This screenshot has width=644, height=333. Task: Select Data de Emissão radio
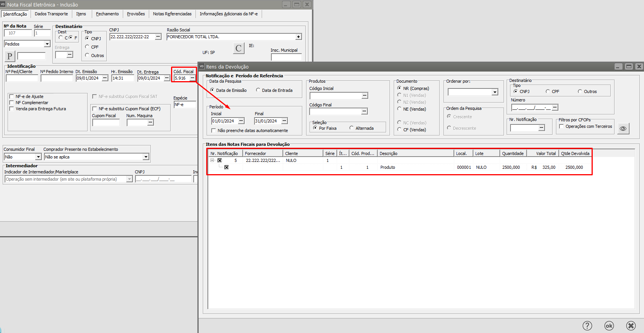(x=212, y=90)
